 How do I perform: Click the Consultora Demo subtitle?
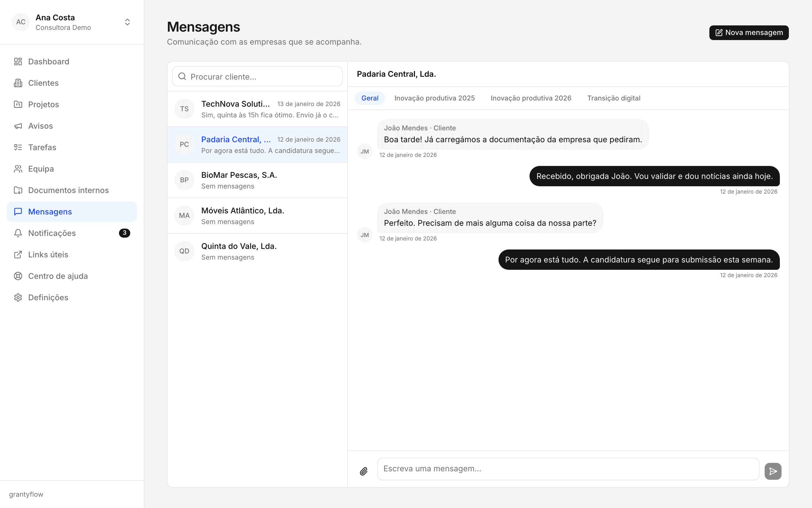pos(63,28)
